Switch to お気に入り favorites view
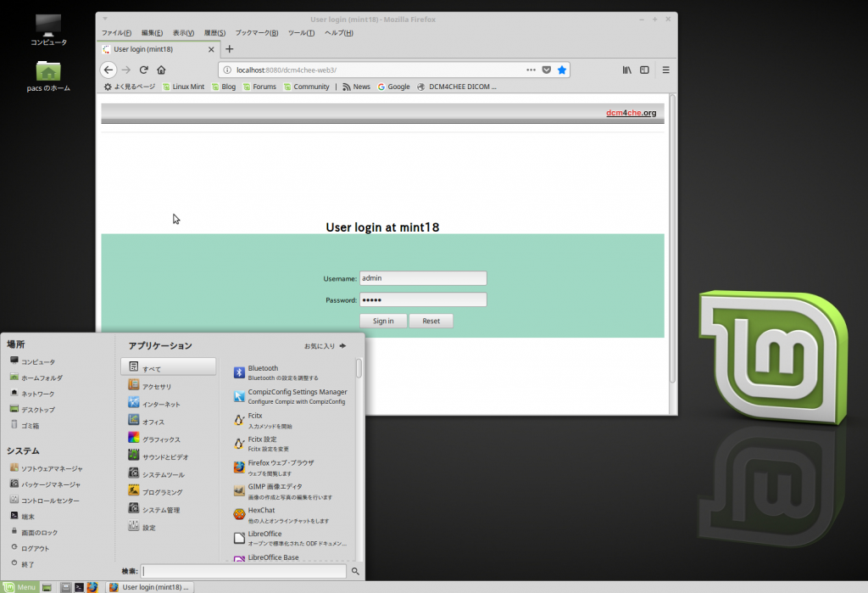 click(325, 346)
